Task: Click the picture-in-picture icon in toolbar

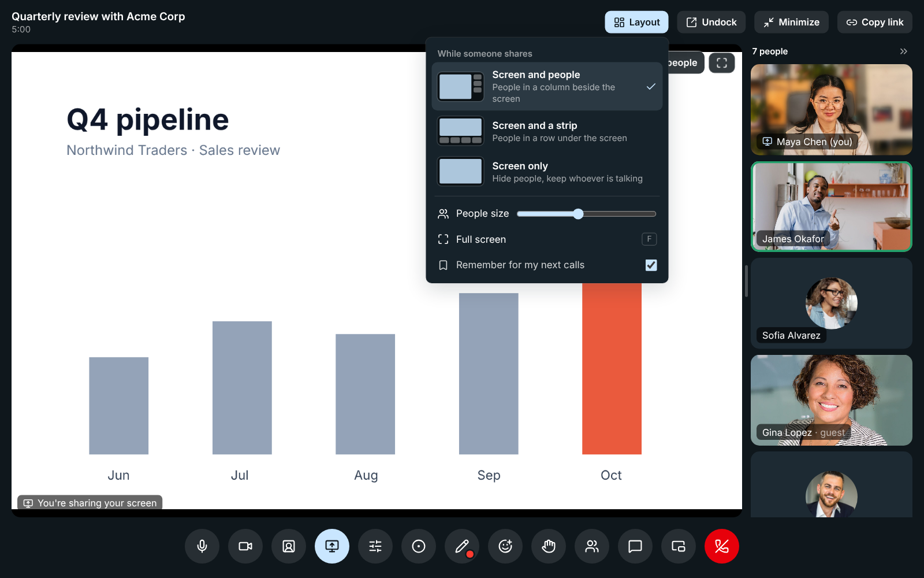Action: 679,546
